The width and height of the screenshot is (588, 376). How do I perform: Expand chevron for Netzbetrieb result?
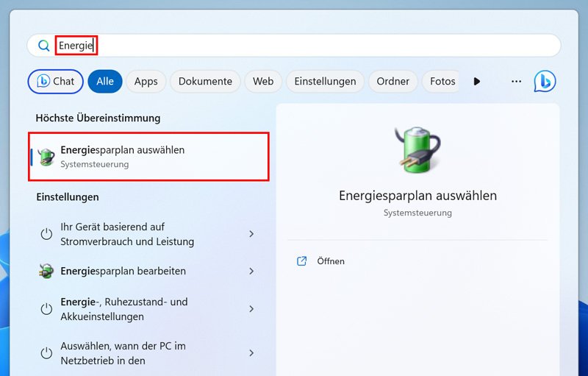click(x=251, y=353)
